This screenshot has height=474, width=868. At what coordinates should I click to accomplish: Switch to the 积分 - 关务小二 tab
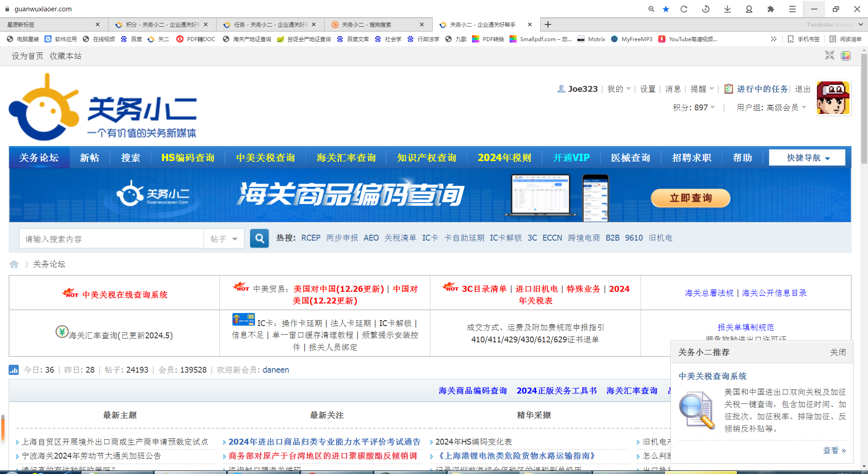162,24
